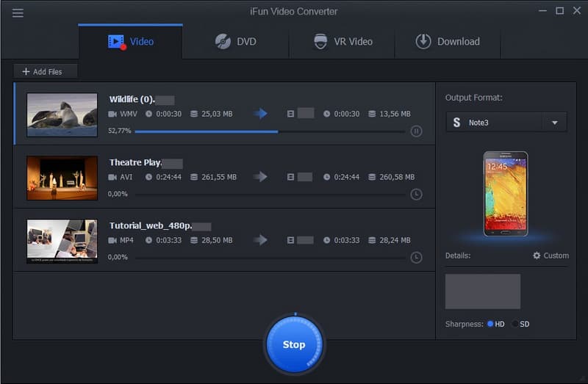Screen dimensions: 588x384
Task: Click the Custom settings gear icon
Action: tap(537, 256)
